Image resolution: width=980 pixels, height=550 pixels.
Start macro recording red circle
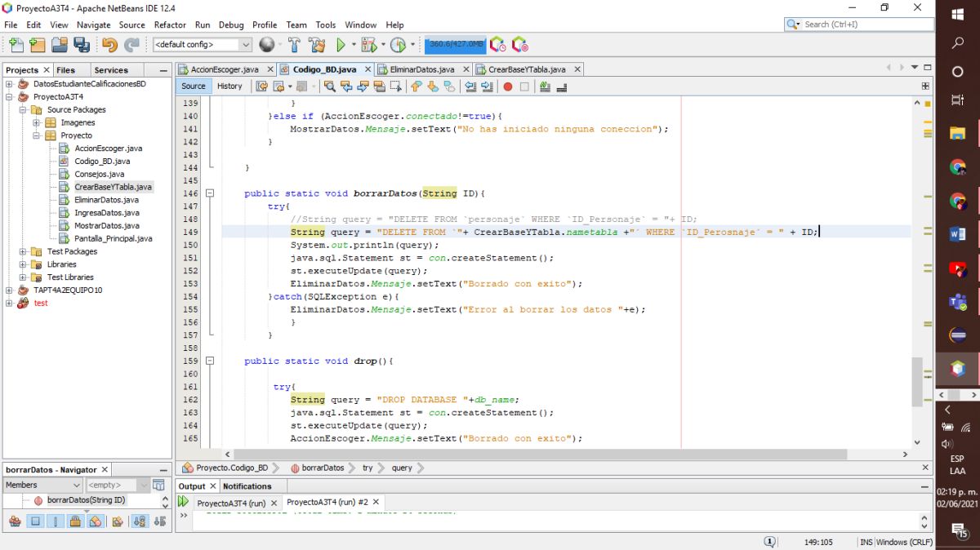[x=508, y=86]
